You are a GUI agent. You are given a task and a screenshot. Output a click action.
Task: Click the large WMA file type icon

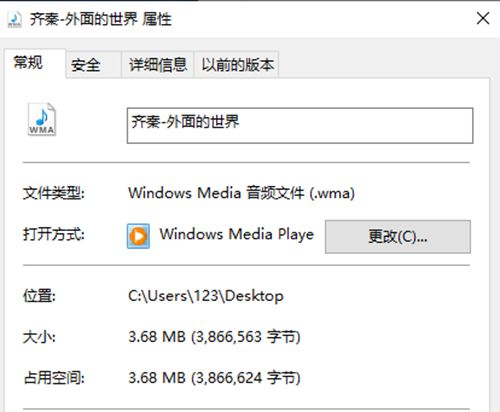42,119
